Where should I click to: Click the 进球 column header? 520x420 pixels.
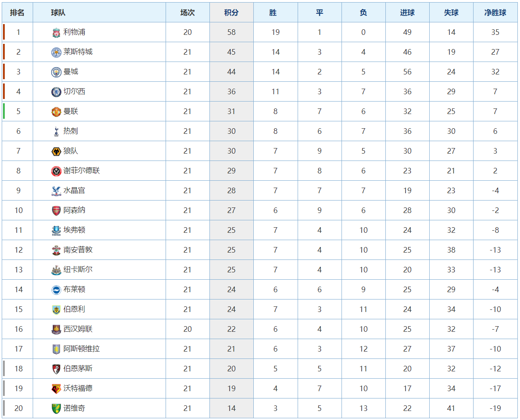click(407, 12)
